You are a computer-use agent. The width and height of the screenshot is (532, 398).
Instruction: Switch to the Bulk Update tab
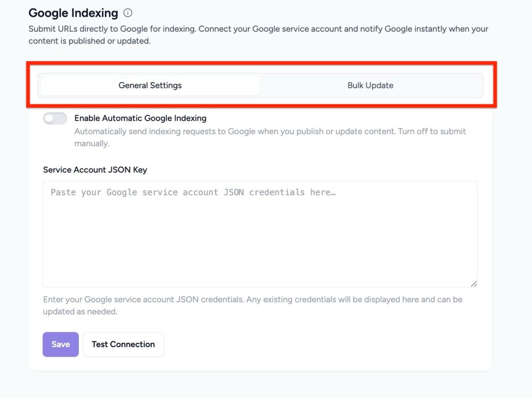coord(370,85)
